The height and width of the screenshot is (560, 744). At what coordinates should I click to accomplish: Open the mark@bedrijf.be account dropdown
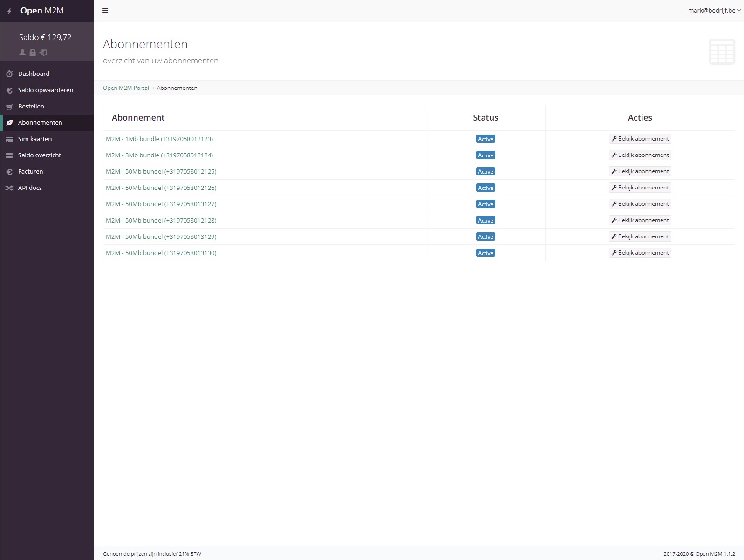pos(714,10)
